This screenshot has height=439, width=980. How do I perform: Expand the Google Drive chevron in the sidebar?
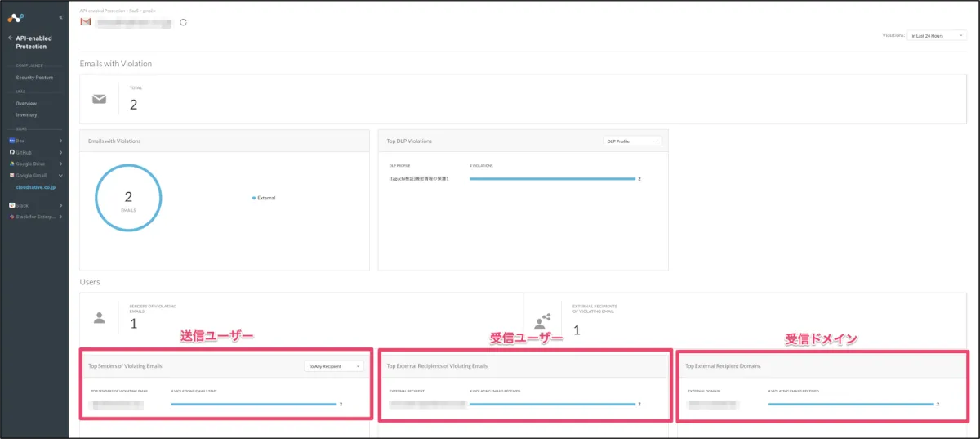(60, 164)
